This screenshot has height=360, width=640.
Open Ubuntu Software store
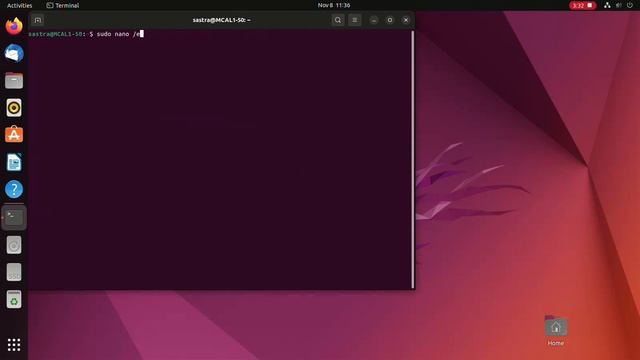click(14, 135)
